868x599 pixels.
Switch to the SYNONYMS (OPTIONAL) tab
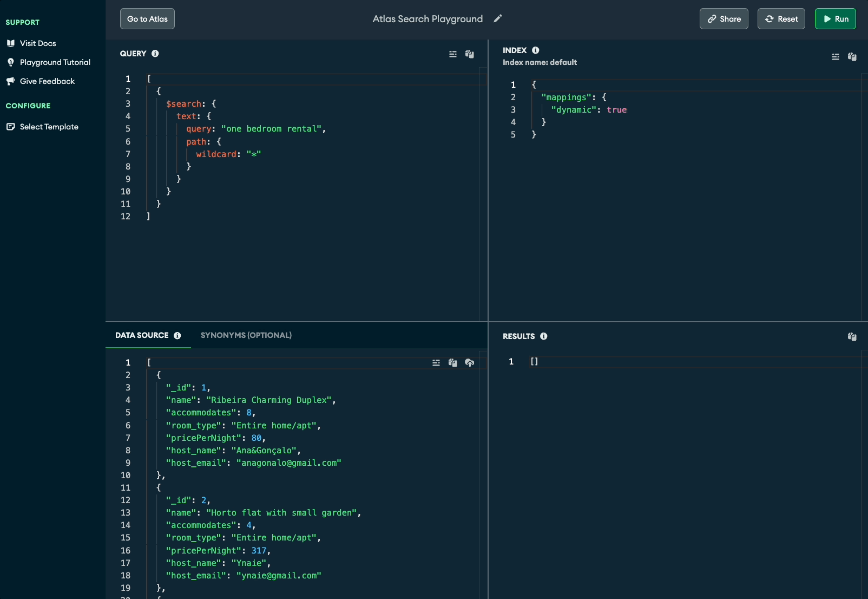(x=246, y=335)
